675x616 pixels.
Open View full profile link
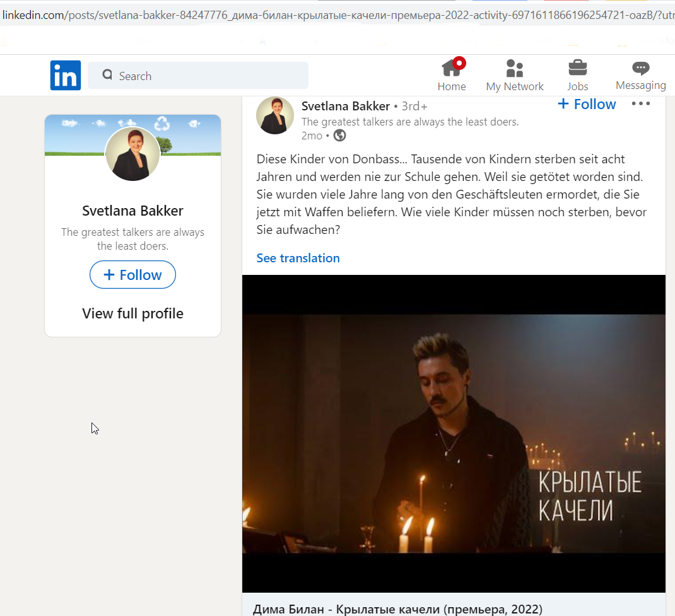tap(132, 313)
